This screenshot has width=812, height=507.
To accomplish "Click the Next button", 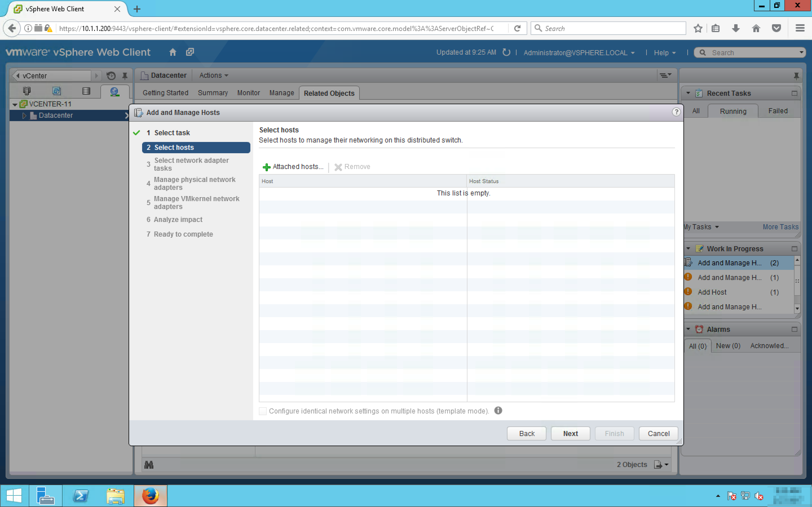I will tap(570, 433).
